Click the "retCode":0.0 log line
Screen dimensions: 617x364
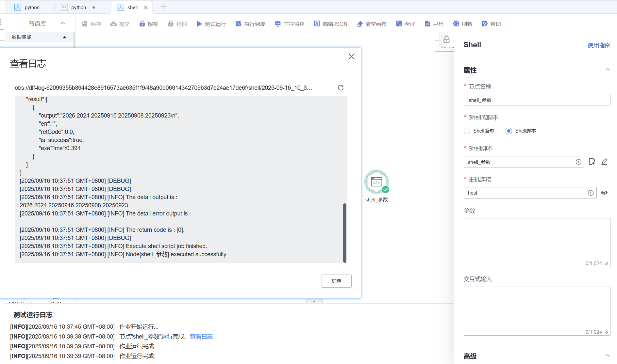point(57,132)
